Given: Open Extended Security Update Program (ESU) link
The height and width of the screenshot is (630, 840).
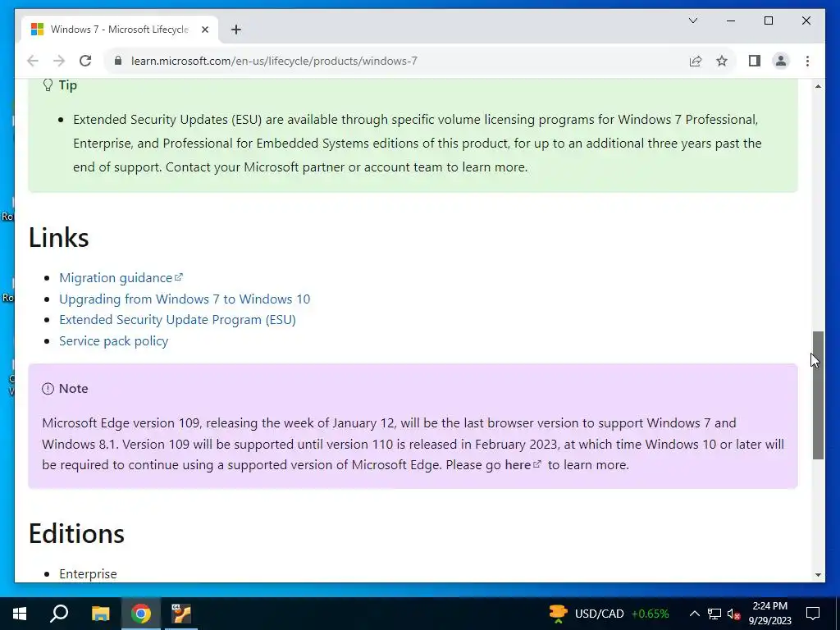Looking at the screenshot, I should (177, 320).
